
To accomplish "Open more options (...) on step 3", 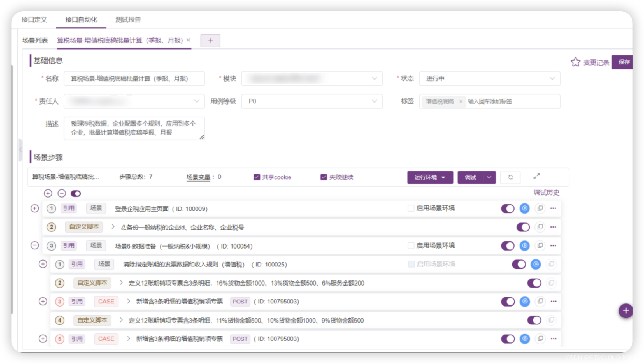I will [553, 246].
